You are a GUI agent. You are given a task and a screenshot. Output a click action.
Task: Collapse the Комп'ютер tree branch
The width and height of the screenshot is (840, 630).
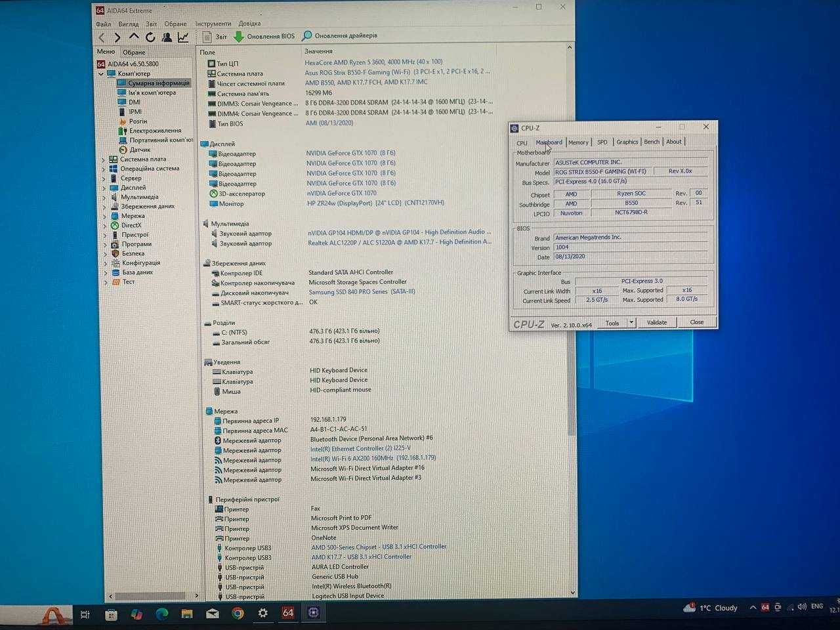click(x=101, y=74)
